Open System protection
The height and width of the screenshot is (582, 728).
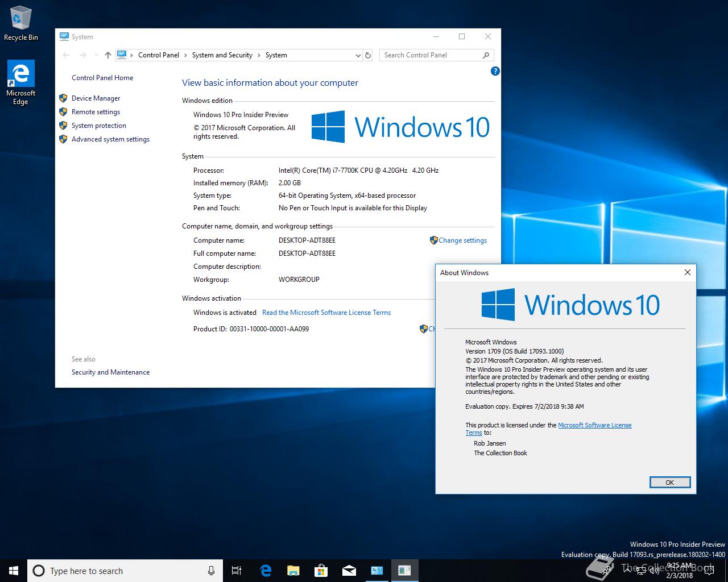click(99, 126)
